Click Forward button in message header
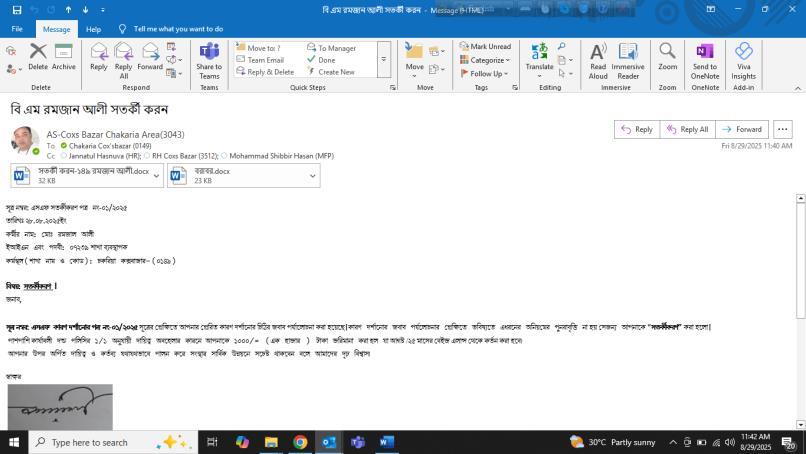Image resolution: width=806 pixels, height=454 pixels. click(x=742, y=129)
